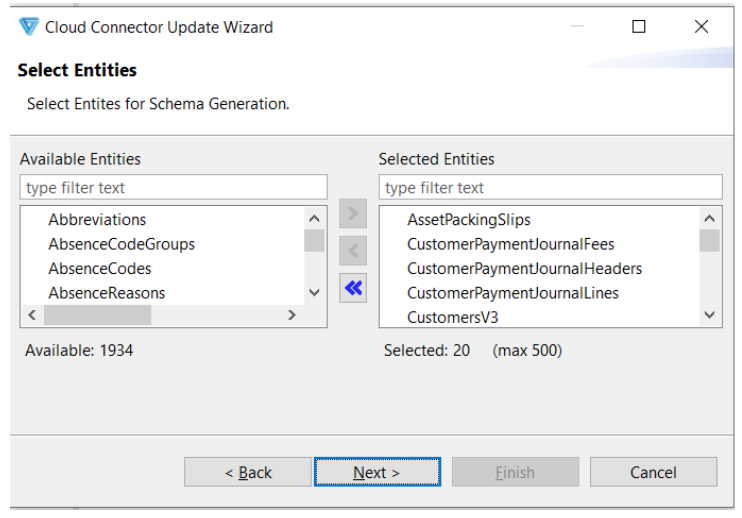Click the Cloud Connector wizard logo icon
Viewport: 742px width, 518px height.
click(28, 26)
